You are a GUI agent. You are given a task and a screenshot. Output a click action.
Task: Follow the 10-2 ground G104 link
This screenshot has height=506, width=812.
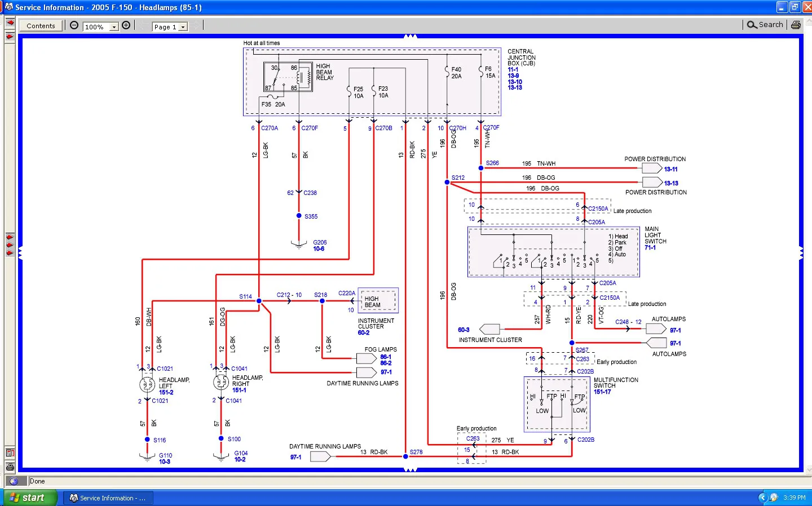point(240,459)
